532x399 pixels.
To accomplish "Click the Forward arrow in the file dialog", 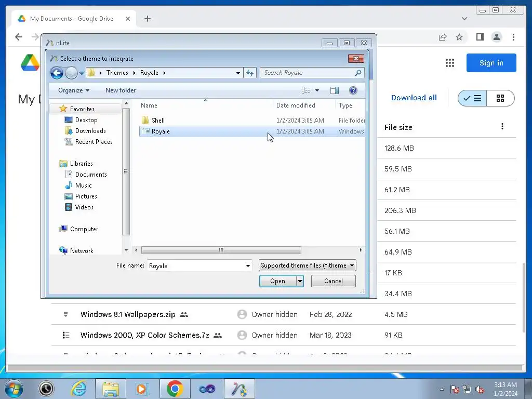I will 71,73.
